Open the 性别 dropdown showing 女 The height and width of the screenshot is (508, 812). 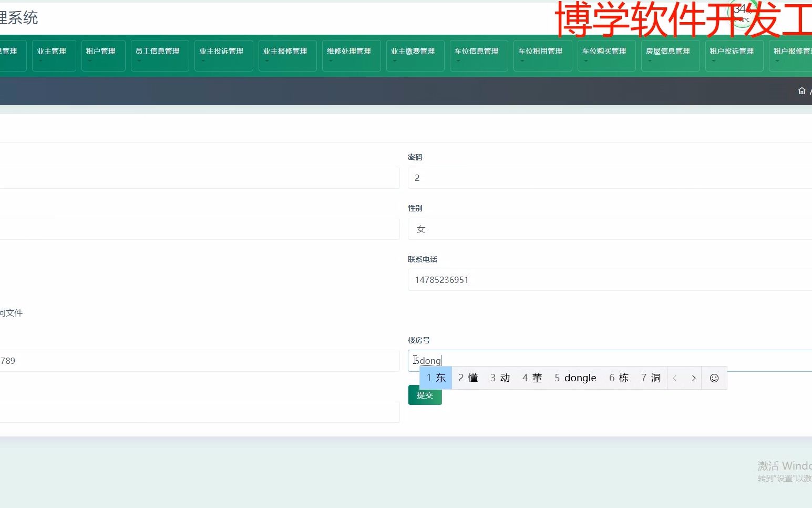[x=610, y=229]
